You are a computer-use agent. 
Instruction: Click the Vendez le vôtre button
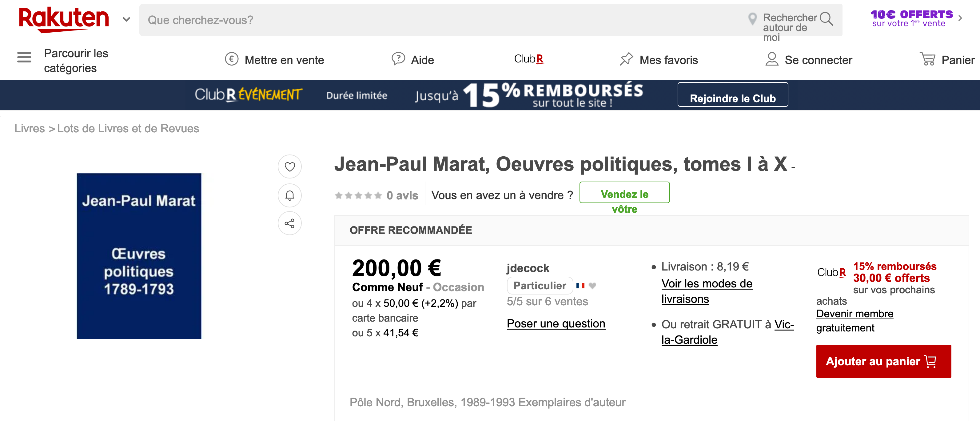pyautogui.click(x=624, y=193)
